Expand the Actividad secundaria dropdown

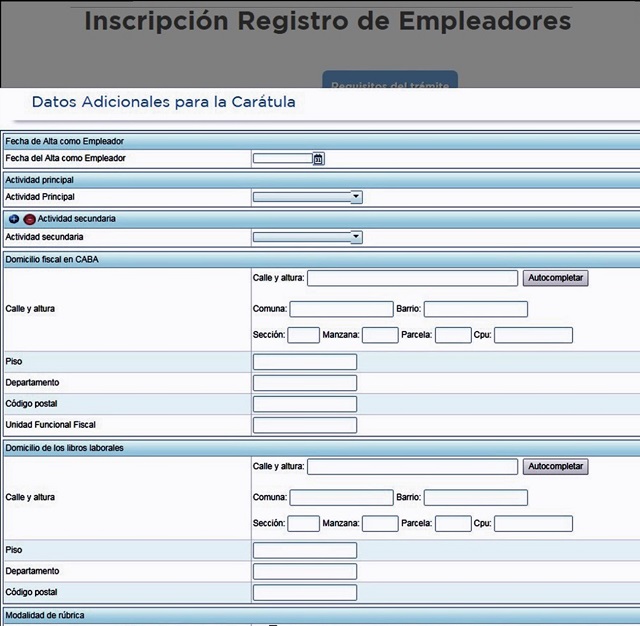click(307, 237)
